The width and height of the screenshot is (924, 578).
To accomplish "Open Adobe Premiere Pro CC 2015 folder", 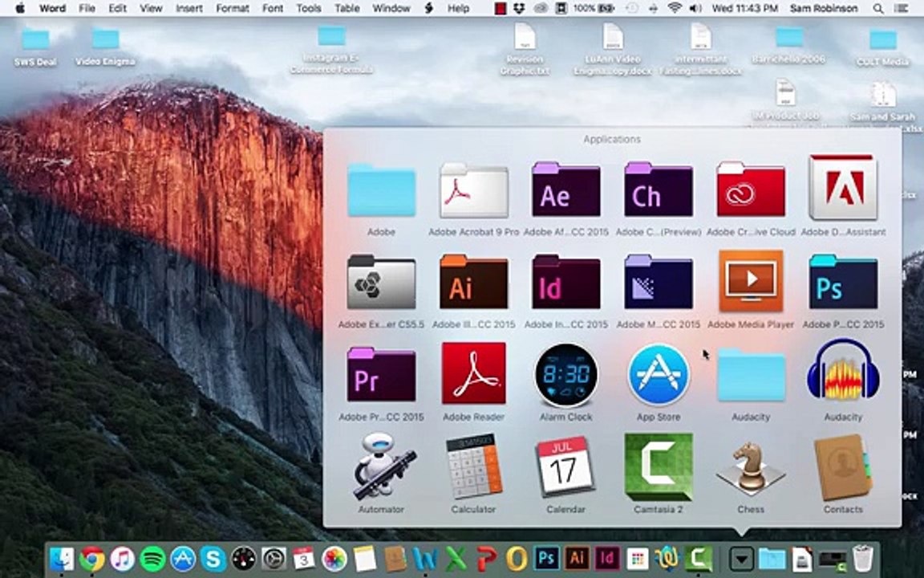I will click(x=381, y=375).
